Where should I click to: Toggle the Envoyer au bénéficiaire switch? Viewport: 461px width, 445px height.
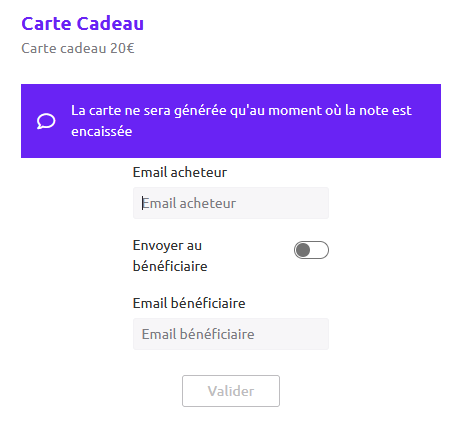(x=311, y=250)
